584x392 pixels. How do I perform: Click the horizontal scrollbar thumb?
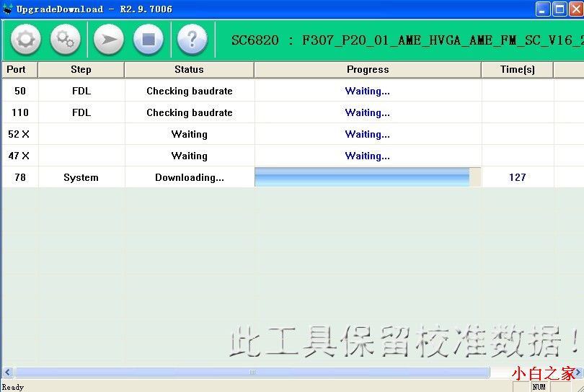pos(252,372)
